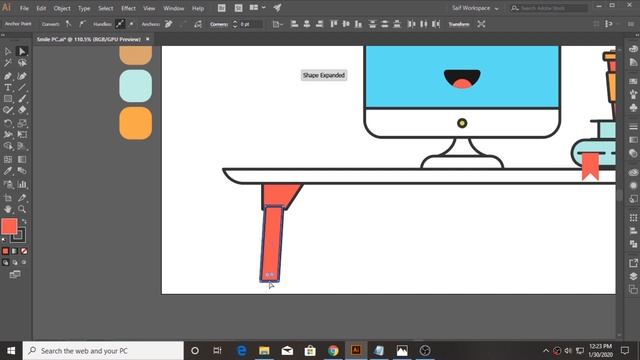Open File Explorer from the taskbar
The height and width of the screenshot is (360, 640).
click(x=264, y=351)
